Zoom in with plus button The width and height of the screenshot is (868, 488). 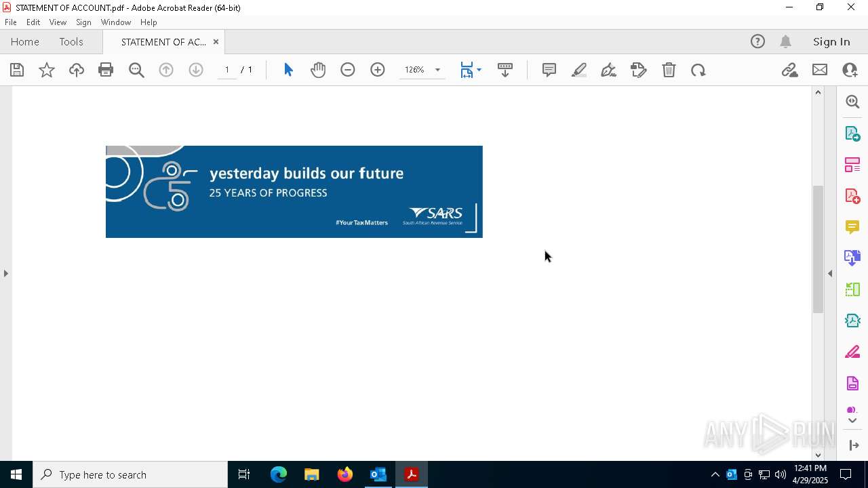pyautogui.click(x=378, y=70)
